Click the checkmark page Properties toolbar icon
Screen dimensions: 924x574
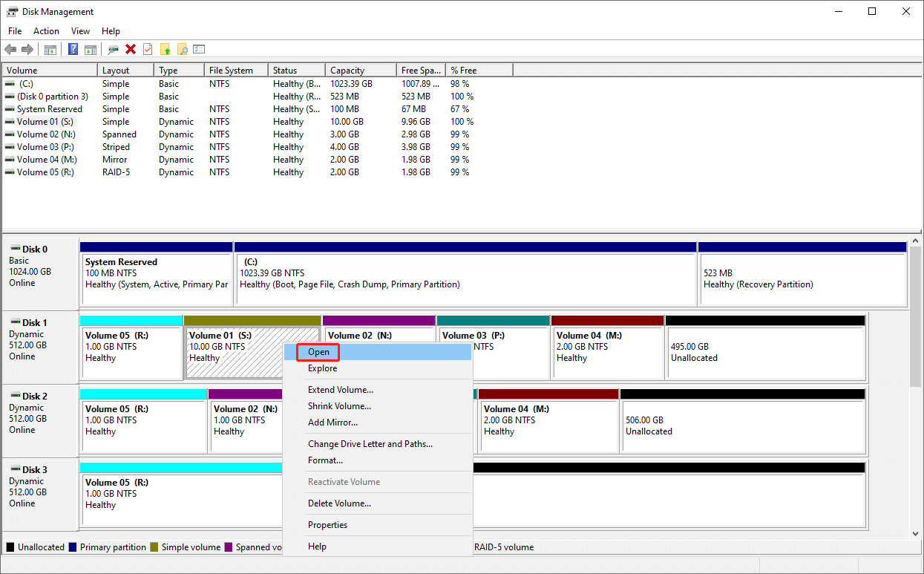[x=148, y=50]
